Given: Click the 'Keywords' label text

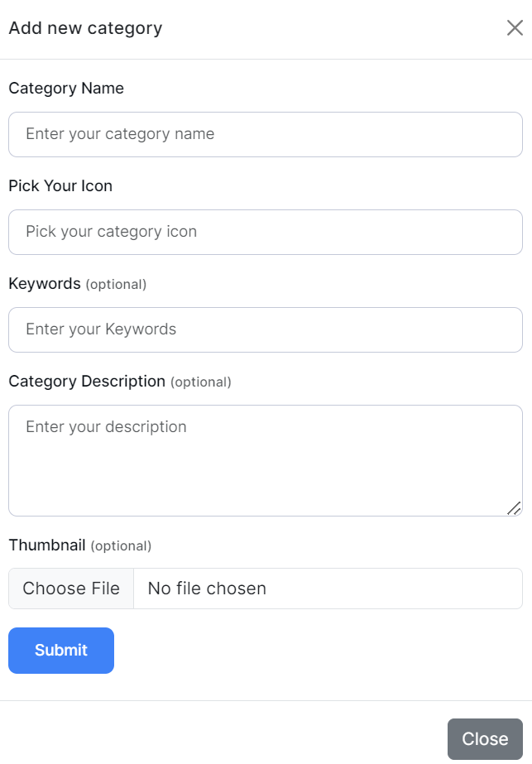Looking at the screenshot, I should click(x=45, y=284).
